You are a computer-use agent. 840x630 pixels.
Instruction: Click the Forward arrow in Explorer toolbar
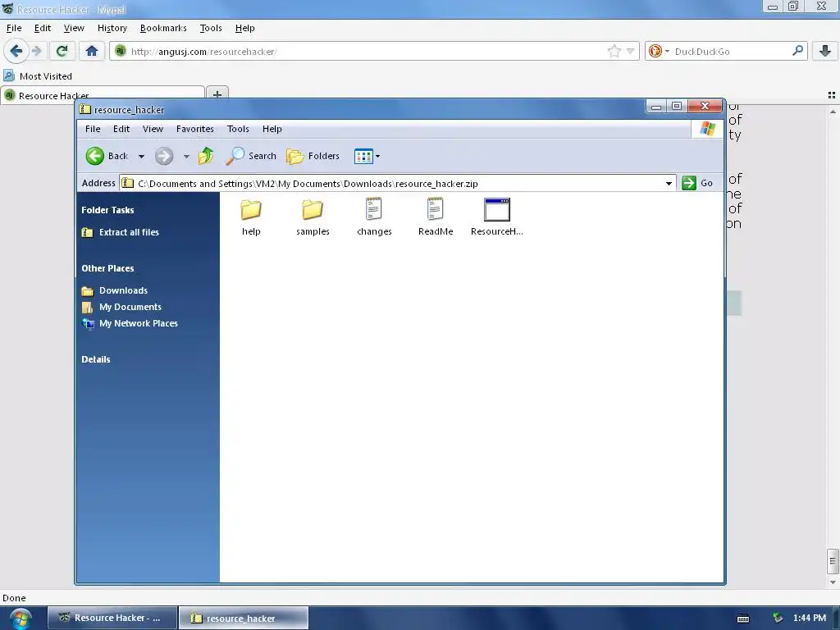pos(164,156)
